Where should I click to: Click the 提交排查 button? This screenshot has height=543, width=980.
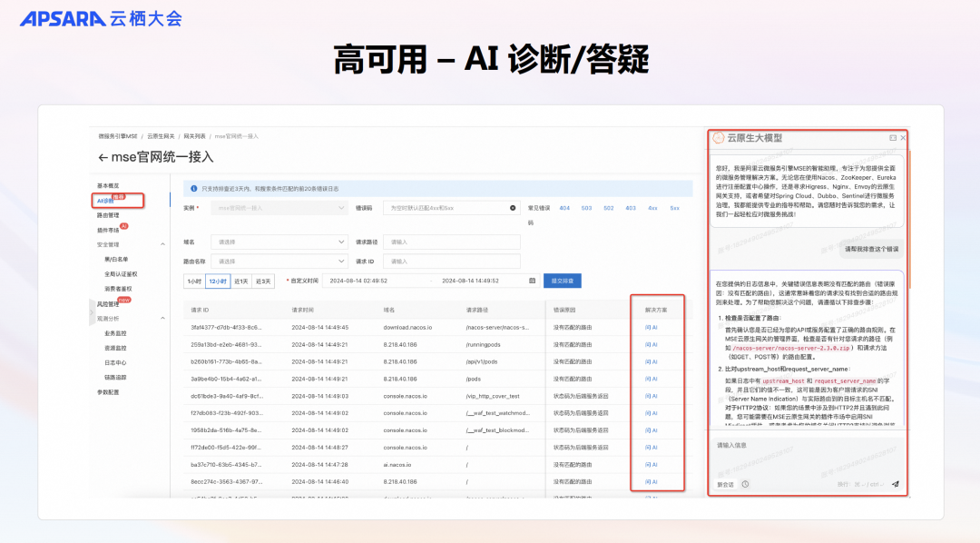coord(563,281)
